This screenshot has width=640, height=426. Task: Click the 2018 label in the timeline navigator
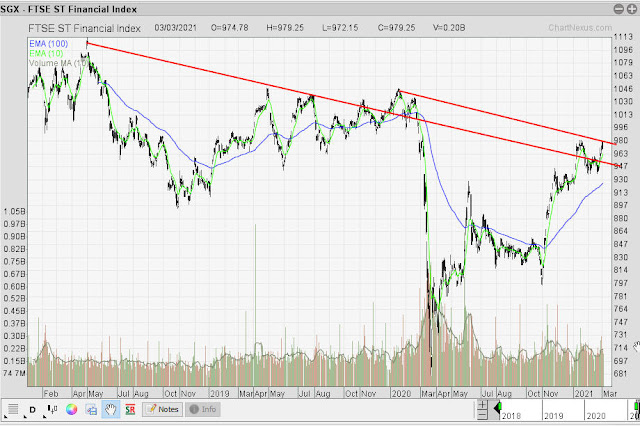coord(511,416)
